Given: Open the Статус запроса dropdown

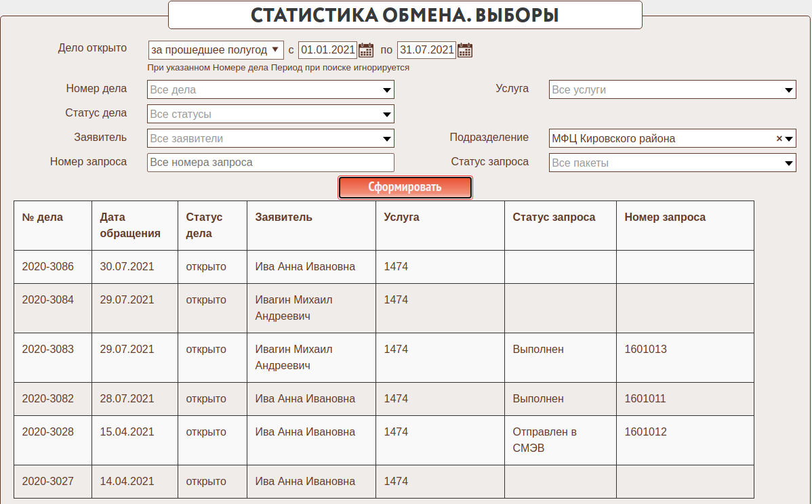Looking at the screenshot, I should [788, 163].
